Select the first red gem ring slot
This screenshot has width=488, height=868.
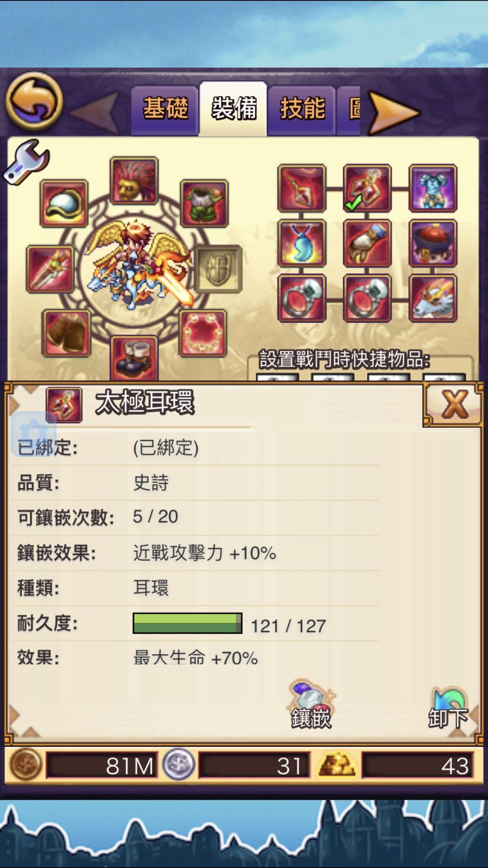click(x=302, y=298)
